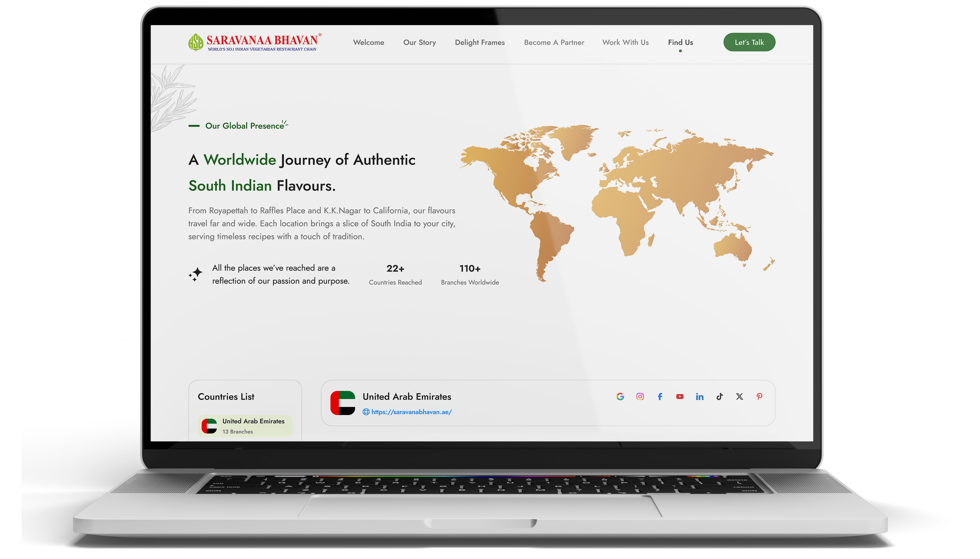This screenshot has height=559, width=980.
Task: Click the UAE flag in Countries List
Action: coord(209,426)
